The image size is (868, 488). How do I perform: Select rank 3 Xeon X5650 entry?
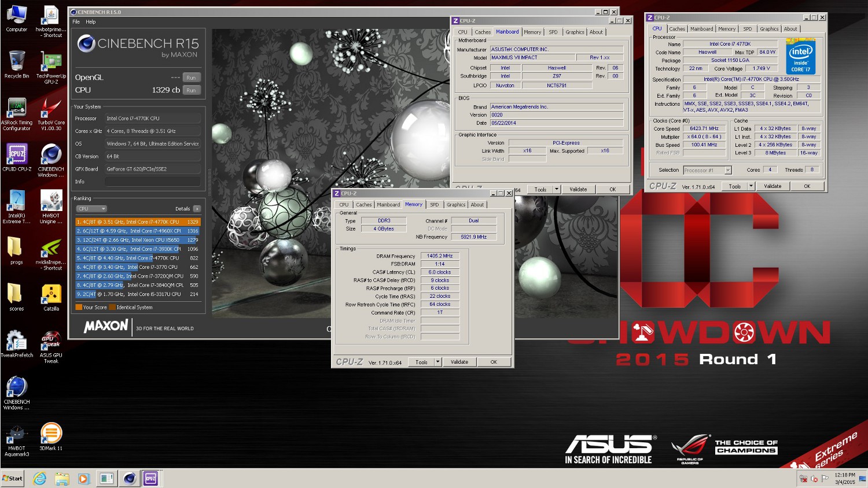coord(138,240)
